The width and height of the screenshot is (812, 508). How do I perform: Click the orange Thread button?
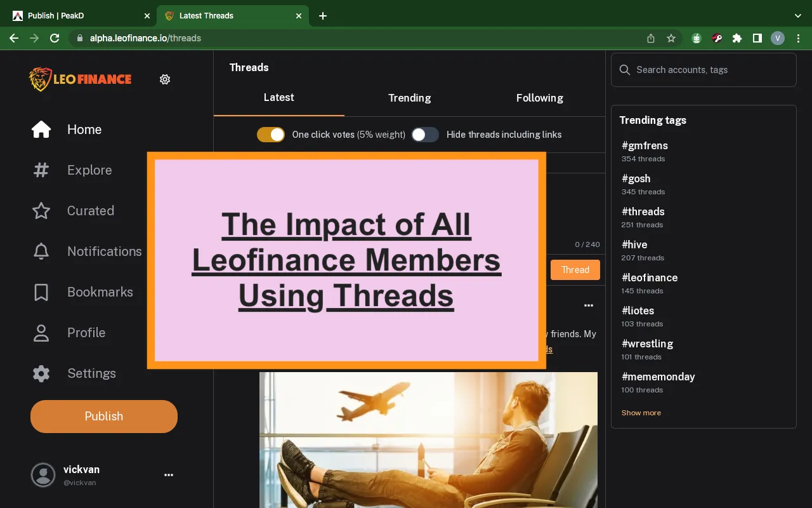[x=575, y=270]
